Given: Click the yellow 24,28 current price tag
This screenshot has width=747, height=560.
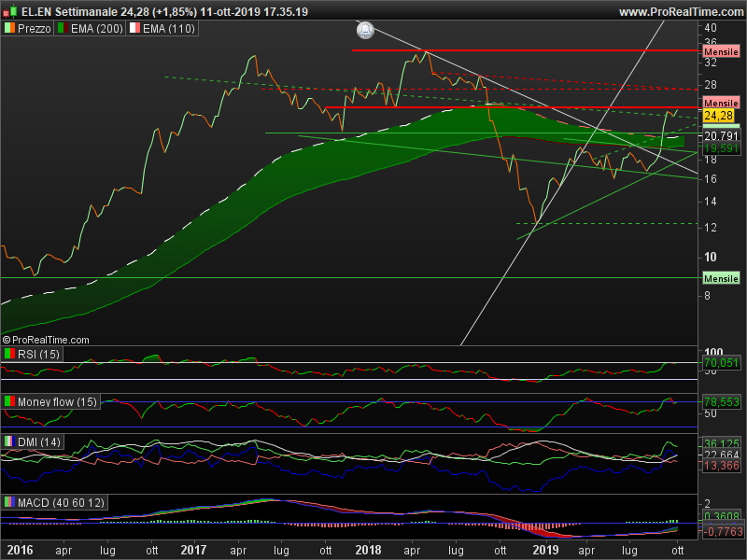Looking at the screenshot, I should click(x=718, y=116).
